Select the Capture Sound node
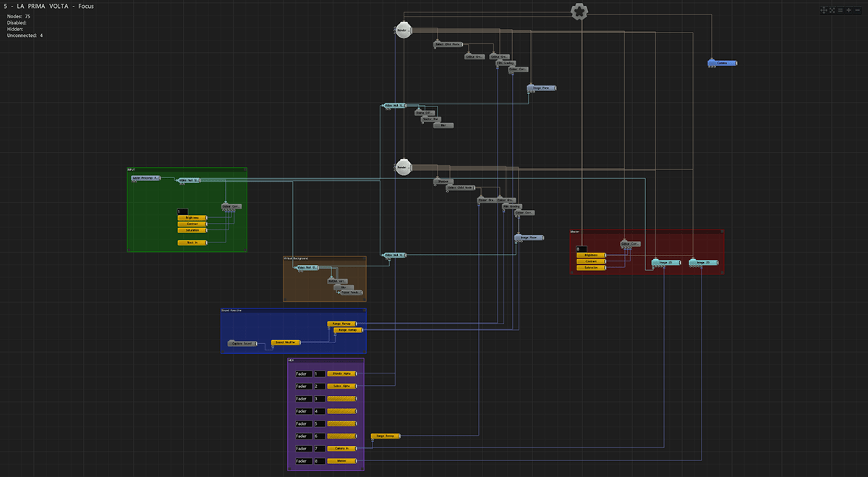This screenshot has height=477, width=868. point(242,343)
